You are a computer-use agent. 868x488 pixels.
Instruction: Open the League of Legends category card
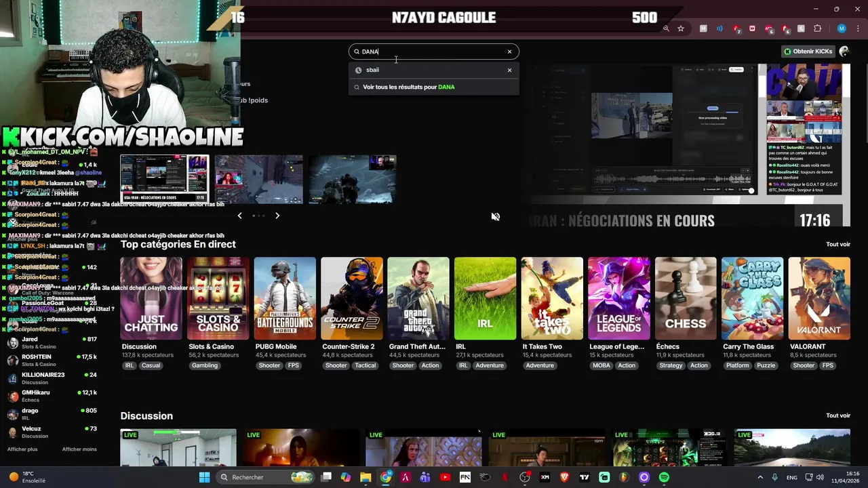pos(618,298)
